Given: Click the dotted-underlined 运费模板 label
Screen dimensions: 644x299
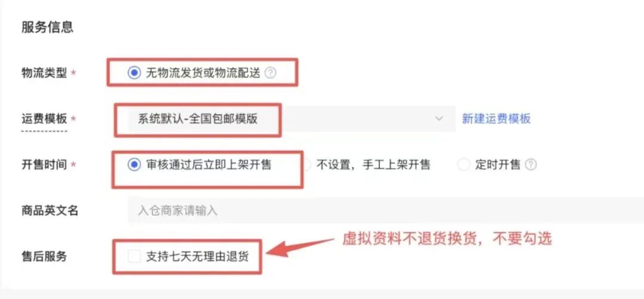Looking at the screenshot, I should (44, 119).
